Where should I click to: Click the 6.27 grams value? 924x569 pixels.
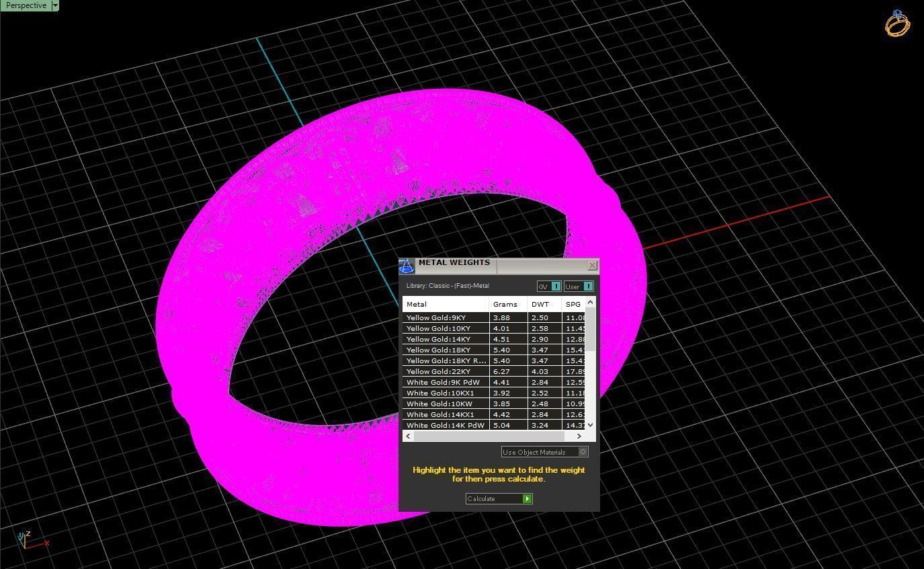pyautogui.click(x=501, y=371)
